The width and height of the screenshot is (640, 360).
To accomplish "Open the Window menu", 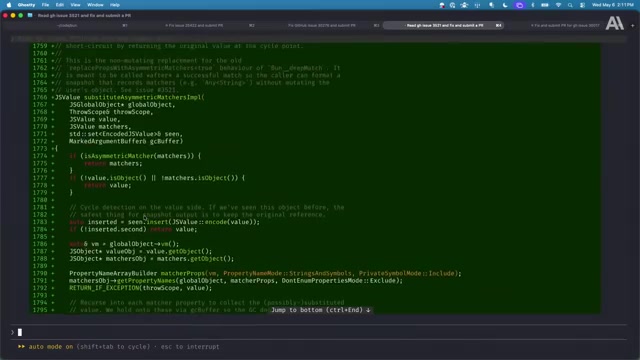I will pyautogui.click(x=95, y=5).
